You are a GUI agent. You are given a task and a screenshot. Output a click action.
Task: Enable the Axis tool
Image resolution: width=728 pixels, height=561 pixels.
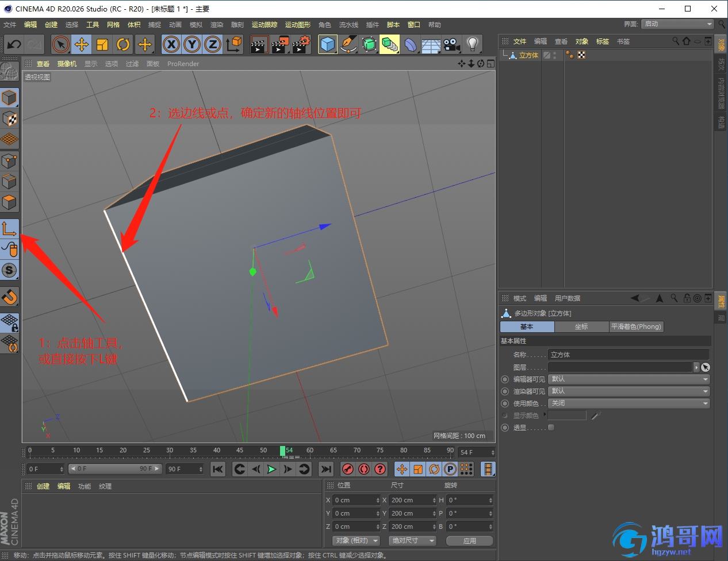tap(9, 229)
